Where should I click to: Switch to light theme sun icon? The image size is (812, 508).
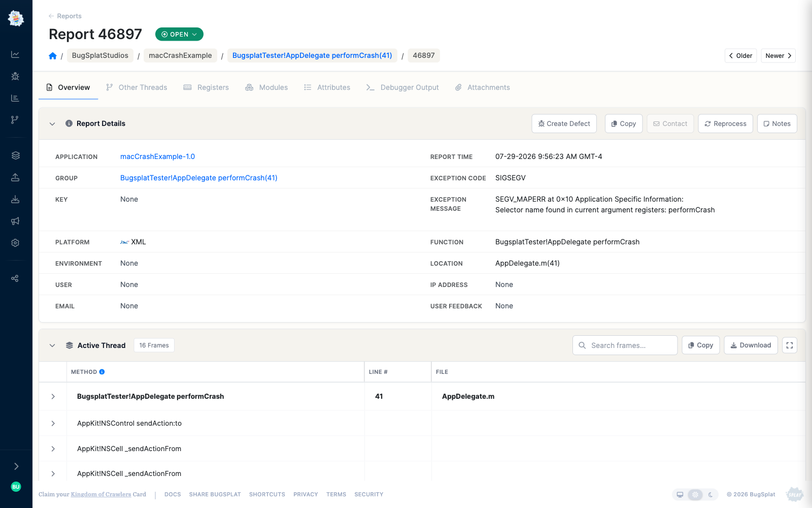[695, 494]
